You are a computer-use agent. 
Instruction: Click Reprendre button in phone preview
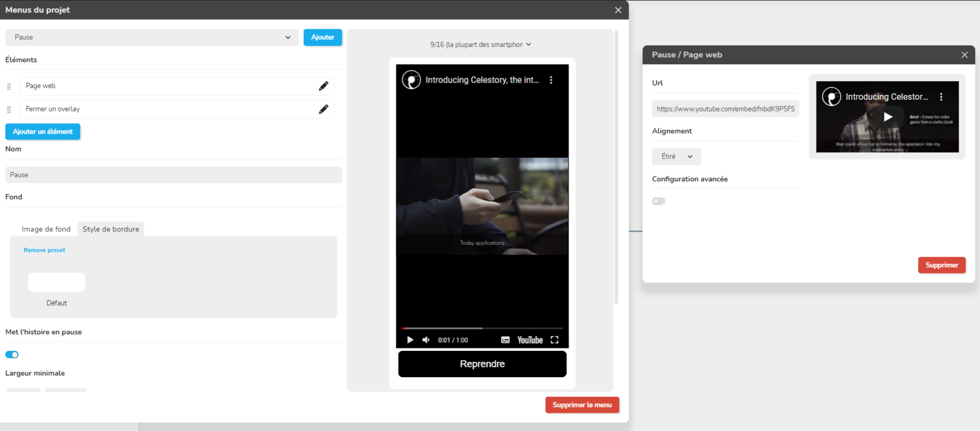483,364
